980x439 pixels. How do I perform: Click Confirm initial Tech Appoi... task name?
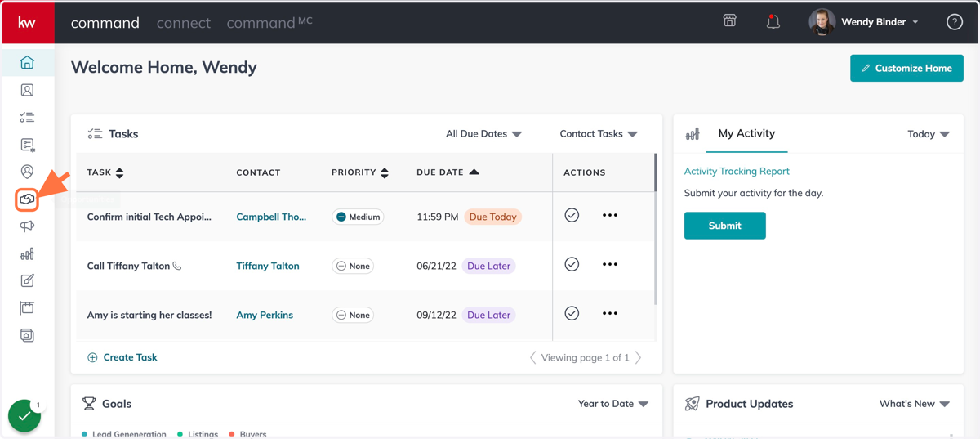pyautogui.click(x=149, y=217)
